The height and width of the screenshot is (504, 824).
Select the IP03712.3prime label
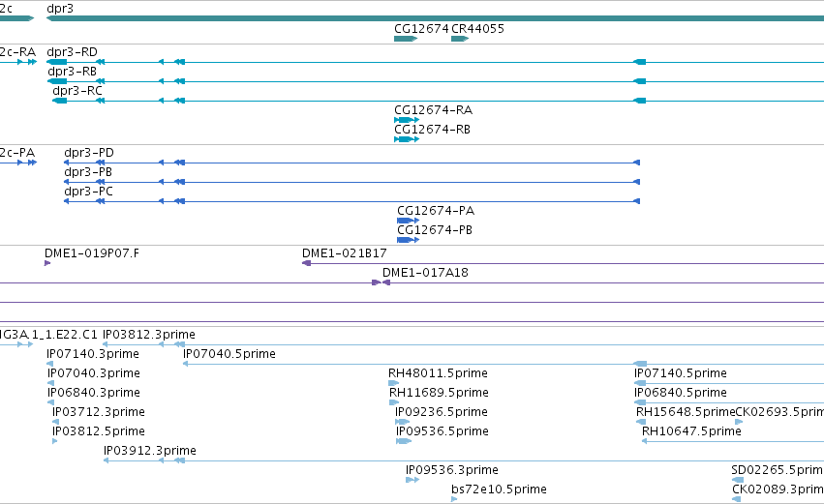[98, 412]
